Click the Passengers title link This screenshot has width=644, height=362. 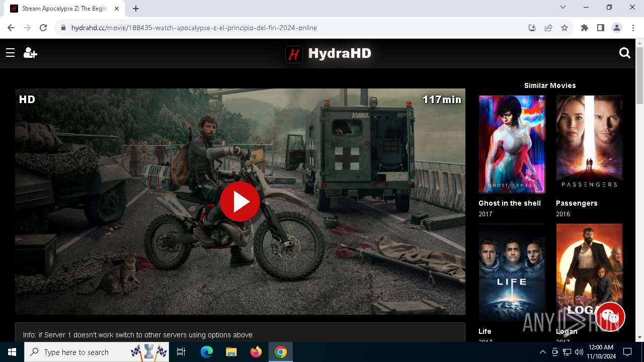pyautogui.click(x=577, y=203)
